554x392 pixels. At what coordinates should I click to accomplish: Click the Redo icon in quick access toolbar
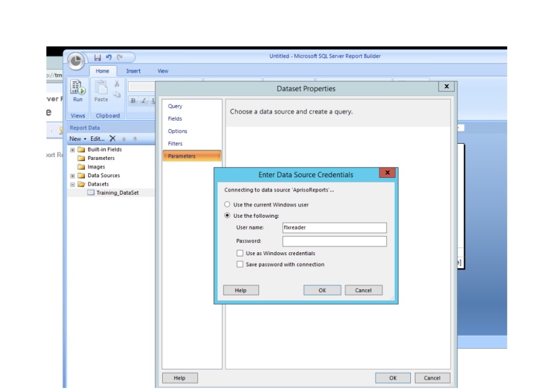120,57
